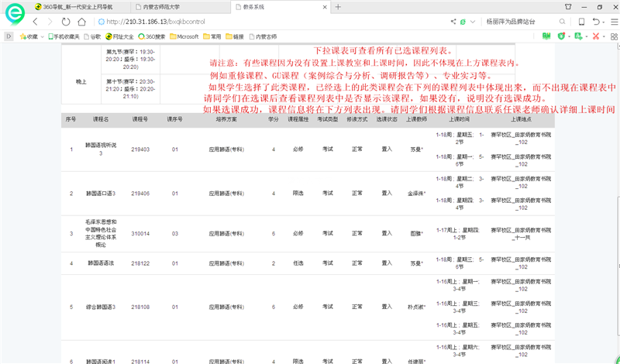Click the scissors screenshot tool icon
The height and width of the screenshot is (364, 620).
(595, 36)
